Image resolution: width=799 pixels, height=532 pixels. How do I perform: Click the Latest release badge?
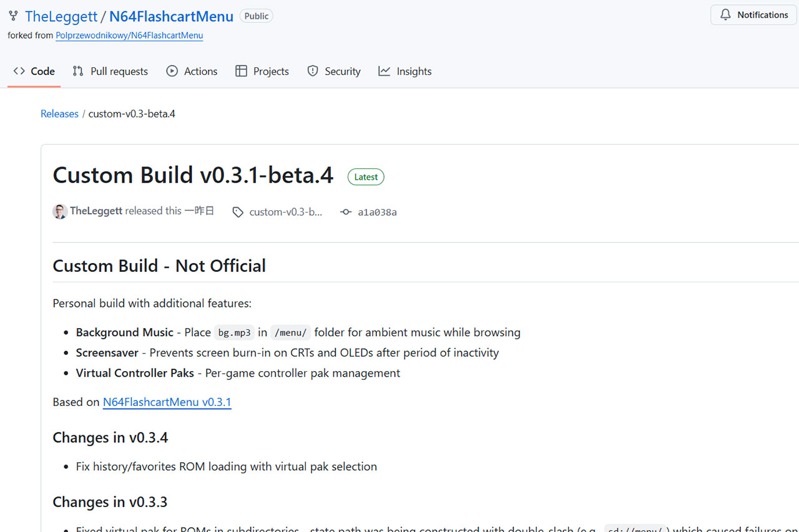[x=366, y=177]
